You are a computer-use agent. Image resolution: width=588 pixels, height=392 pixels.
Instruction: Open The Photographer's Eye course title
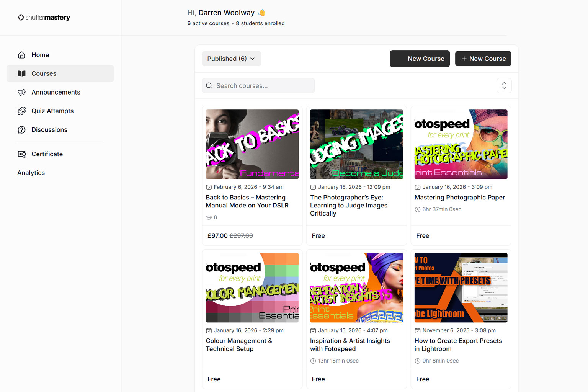pos(349,206)
